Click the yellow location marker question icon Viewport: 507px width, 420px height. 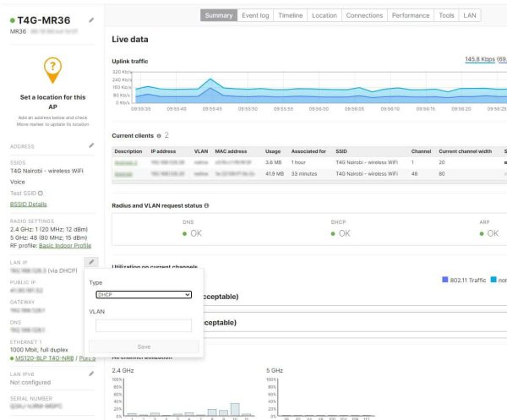point(53,68)
